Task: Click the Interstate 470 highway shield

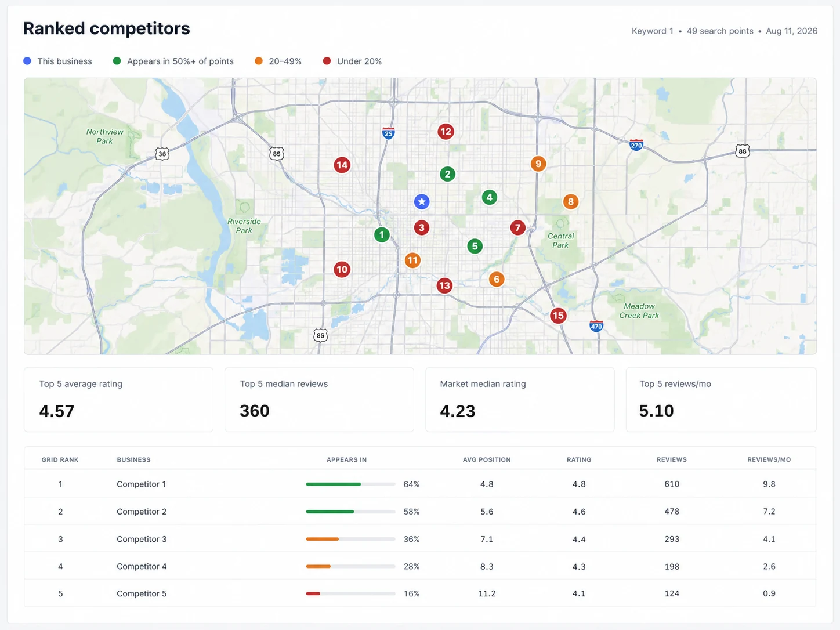Action: point(596,326)
